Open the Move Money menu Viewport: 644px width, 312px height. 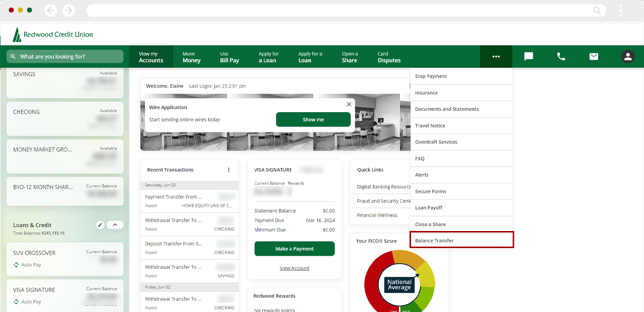click(x=191, y=57)
